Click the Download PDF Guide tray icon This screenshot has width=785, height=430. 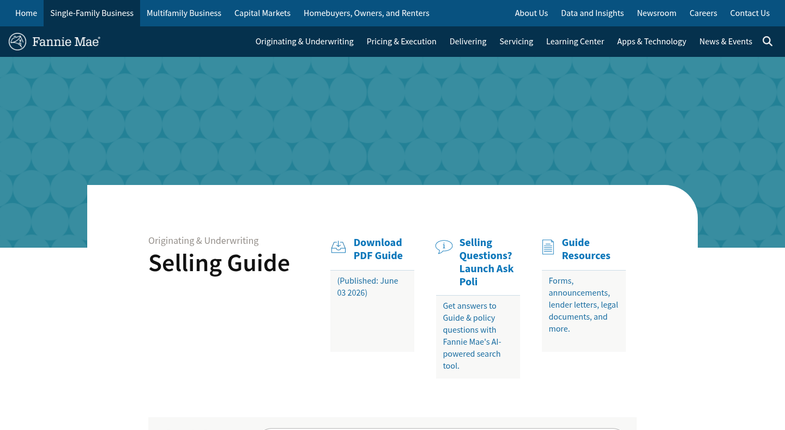point(338,247)
